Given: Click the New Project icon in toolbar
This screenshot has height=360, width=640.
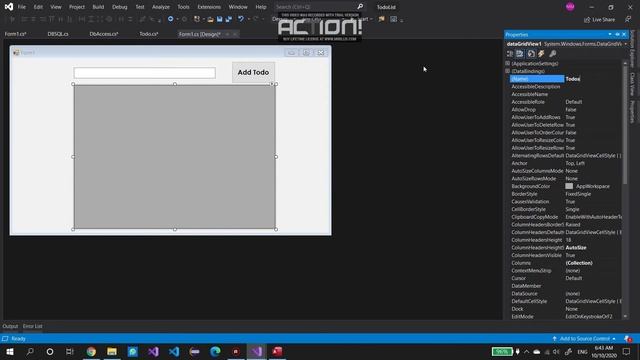Looking at the screenshot, I should pyautogui.click(x=197, y=19).
